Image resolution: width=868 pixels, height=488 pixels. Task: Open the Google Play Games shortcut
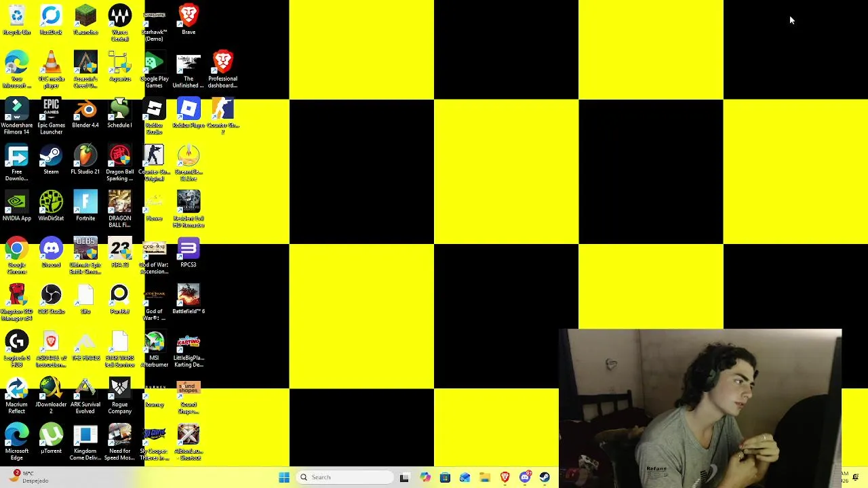(154, 70)
